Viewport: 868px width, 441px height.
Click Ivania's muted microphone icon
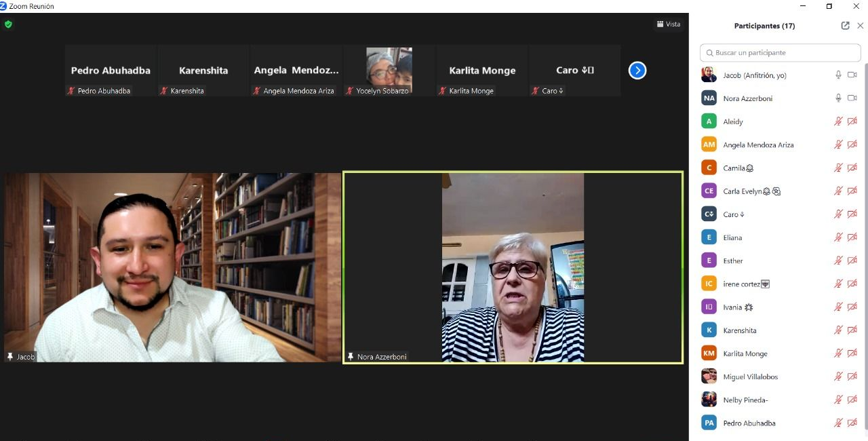(838, 307)
